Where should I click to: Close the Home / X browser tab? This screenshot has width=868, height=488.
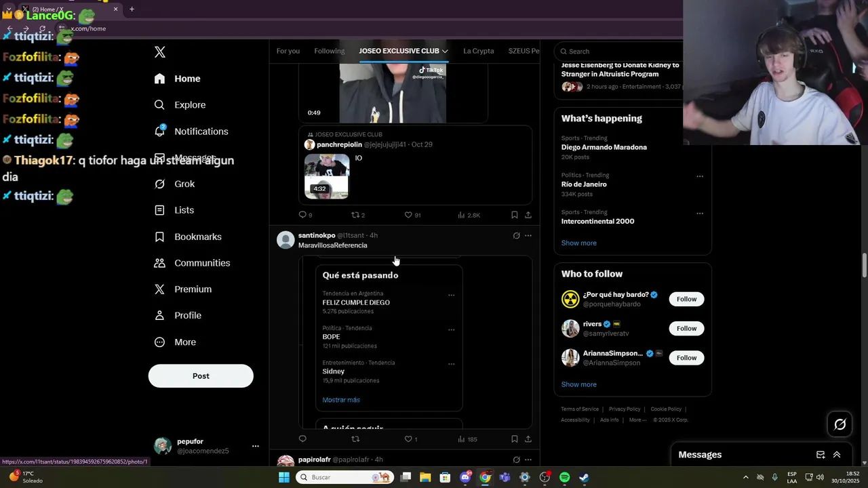point(115,9)
